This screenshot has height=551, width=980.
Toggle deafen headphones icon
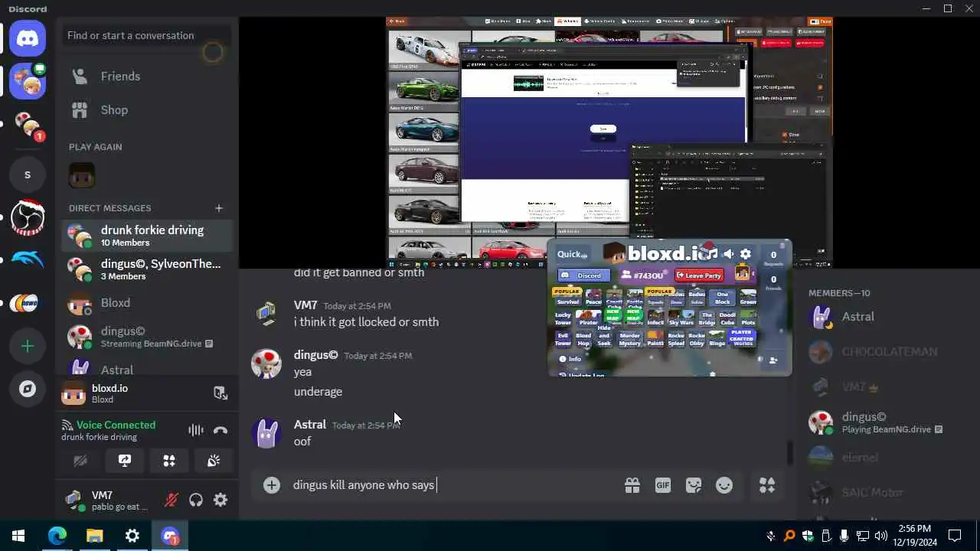click(196, 500)
